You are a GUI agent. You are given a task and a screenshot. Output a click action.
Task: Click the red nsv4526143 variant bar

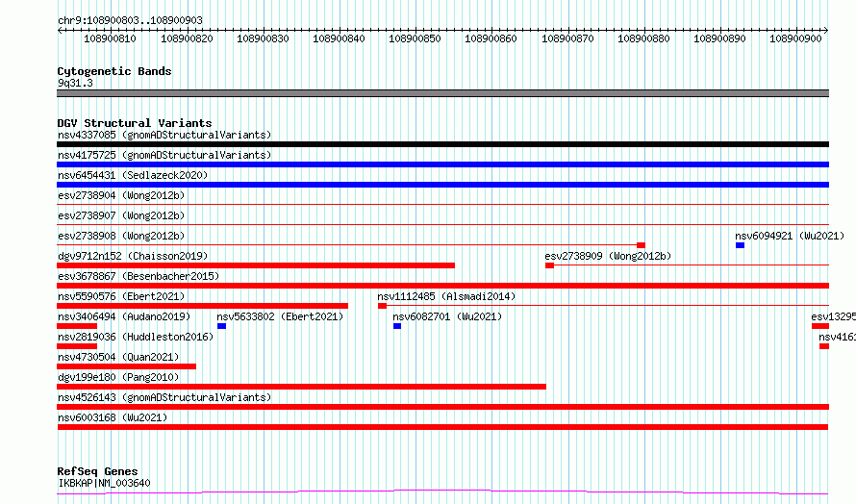coord(442,407)
